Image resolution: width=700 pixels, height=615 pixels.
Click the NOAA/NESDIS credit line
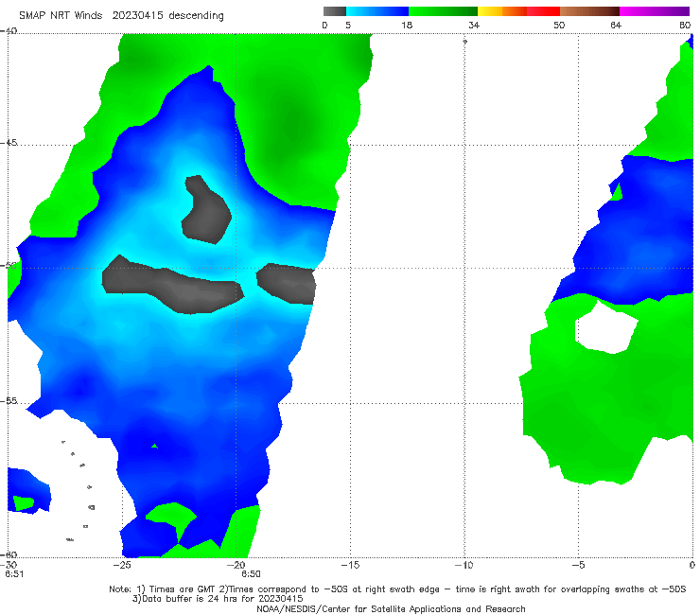(x=391, y=609)
